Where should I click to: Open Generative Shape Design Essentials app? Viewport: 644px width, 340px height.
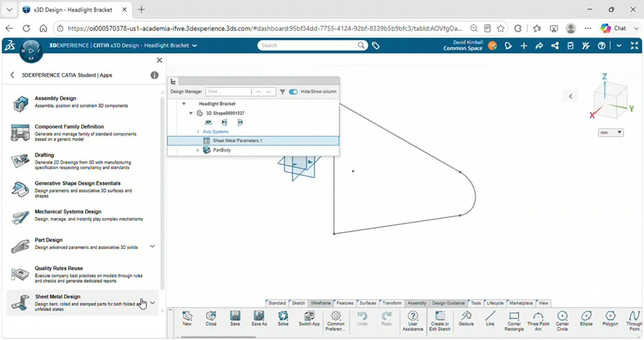81,189
